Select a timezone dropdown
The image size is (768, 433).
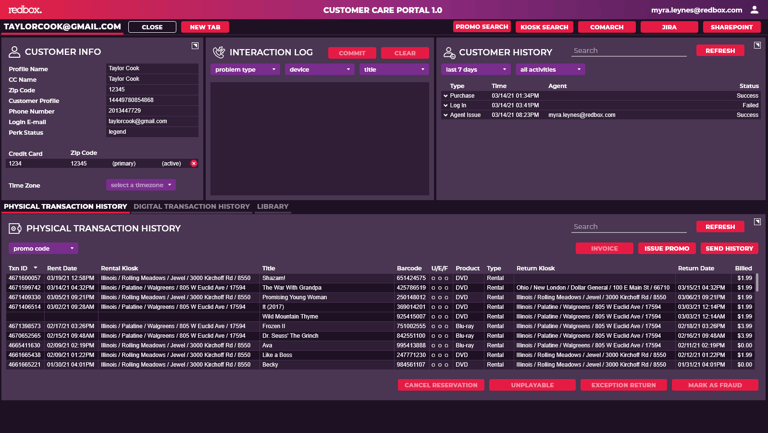coord(141,185)
